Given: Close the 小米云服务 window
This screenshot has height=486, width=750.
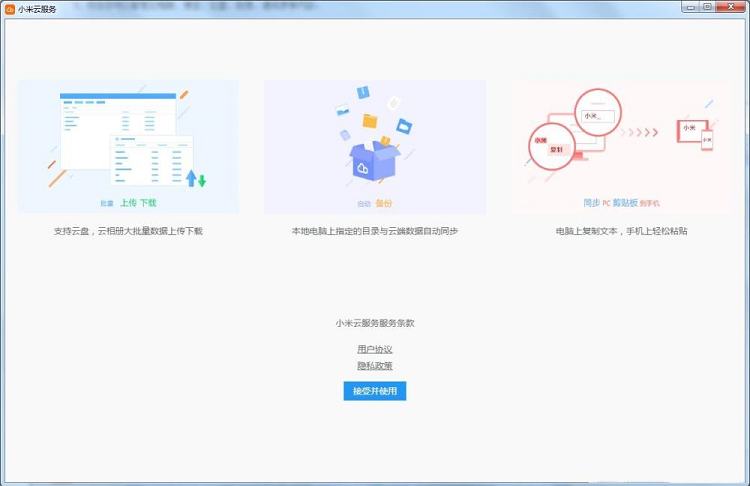Looking at the screenshot, I should coord(731,7).
